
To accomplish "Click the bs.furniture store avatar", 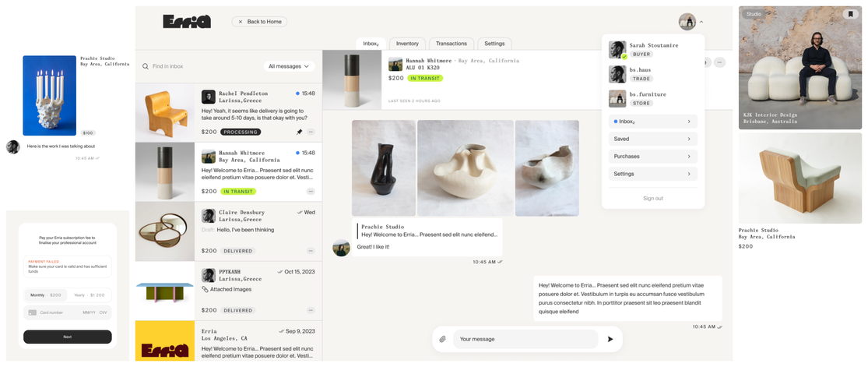I will tap(617, 98).
